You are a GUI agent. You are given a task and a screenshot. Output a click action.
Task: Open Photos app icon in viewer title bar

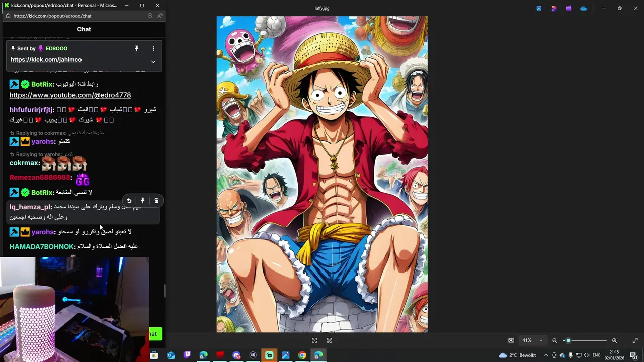(x=539, y=8)
